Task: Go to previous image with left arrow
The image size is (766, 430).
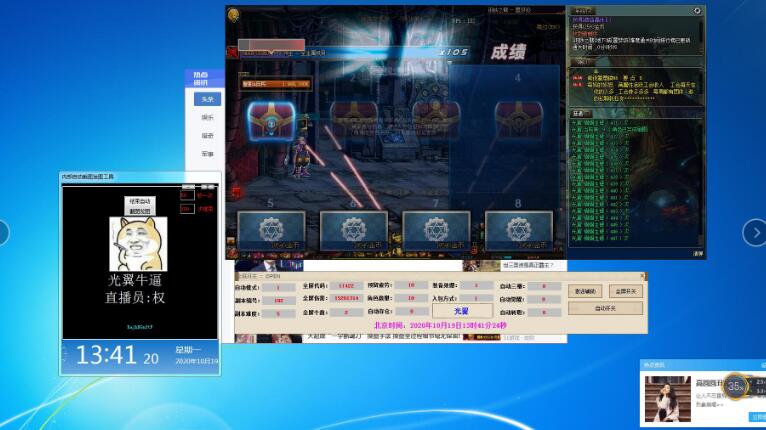Action: (3, 233)
